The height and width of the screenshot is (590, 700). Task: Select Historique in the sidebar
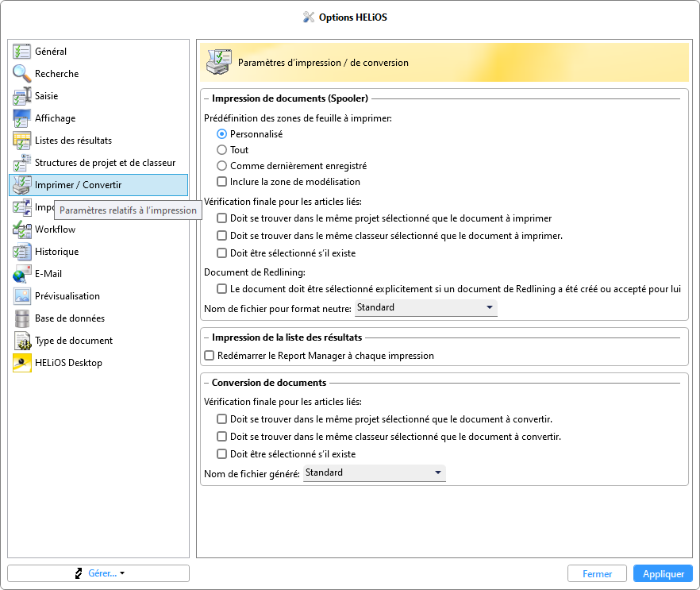(x=98, y=252)
